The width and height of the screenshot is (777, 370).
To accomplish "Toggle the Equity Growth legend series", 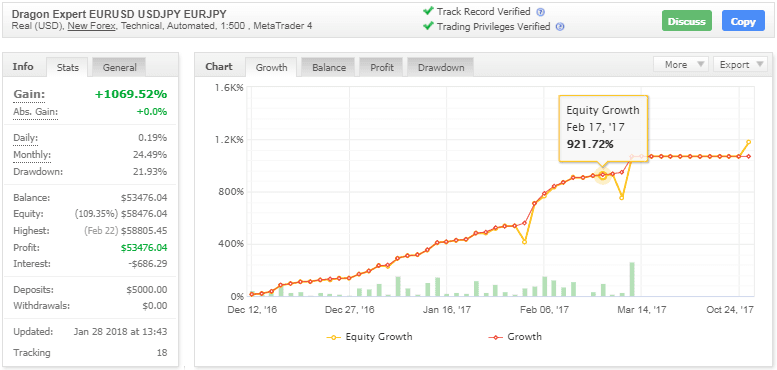I will (369, 337).
